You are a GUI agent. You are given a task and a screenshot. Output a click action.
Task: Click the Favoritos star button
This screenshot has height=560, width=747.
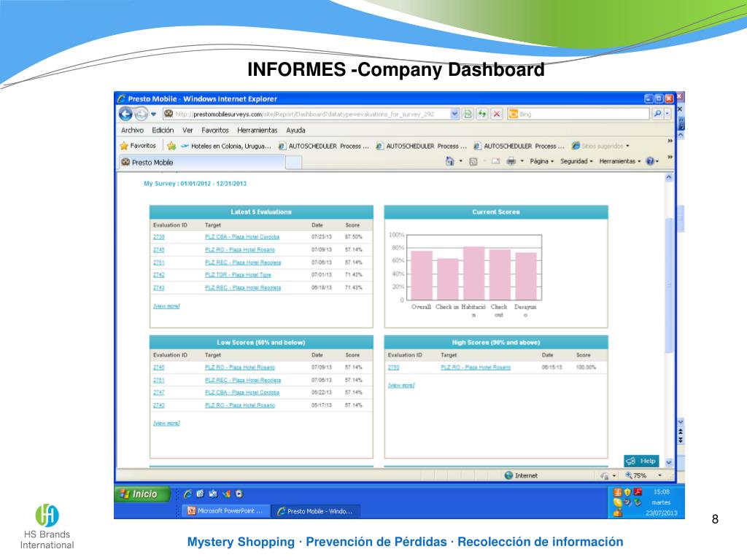click(138, 146)
